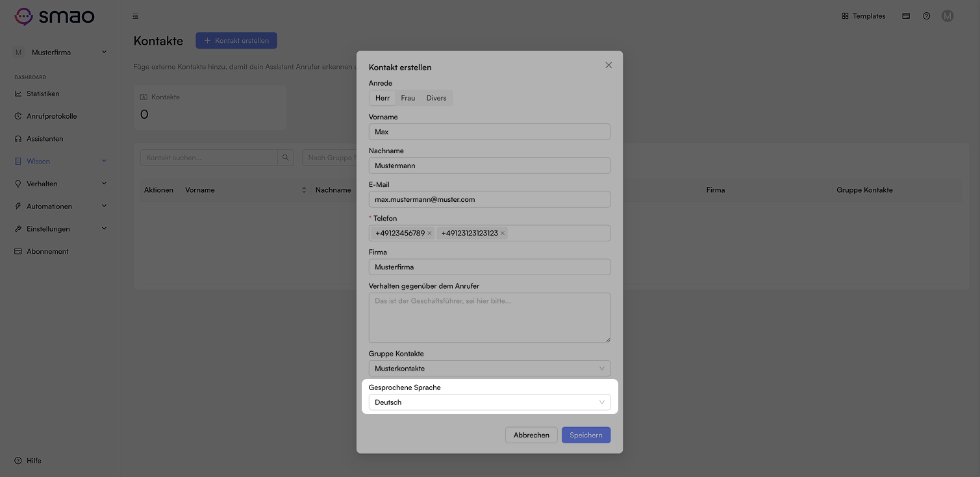The width and height of the screenshot is (980, 477).
Task: Click the Hilfe question icon in sidebar
Action: point(18,461)
